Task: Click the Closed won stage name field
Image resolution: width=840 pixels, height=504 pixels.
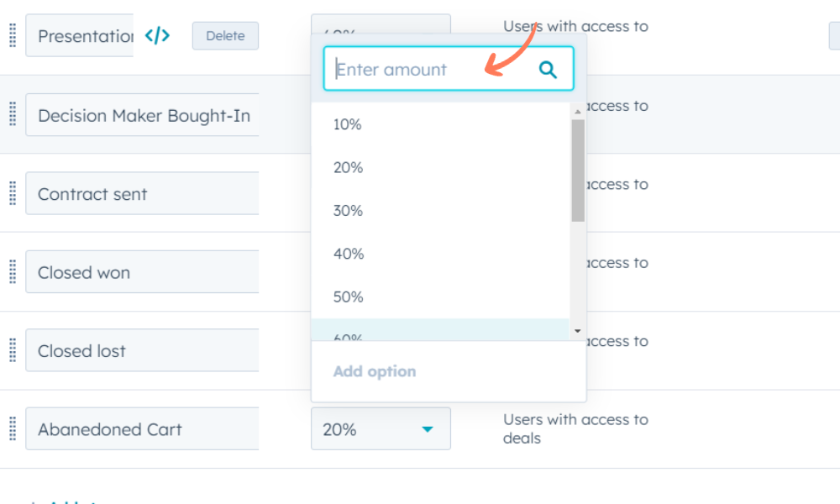Action: pyautogui.click(x=142, y=271)
